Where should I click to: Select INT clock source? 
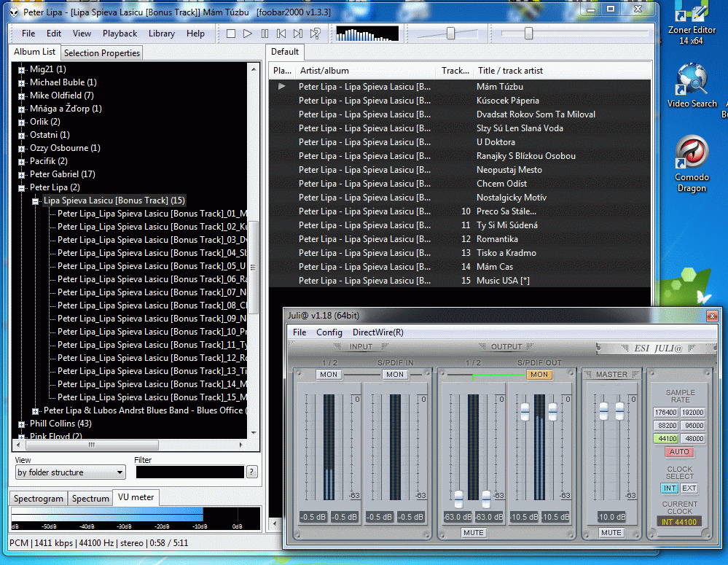click(x=670, y=488)
